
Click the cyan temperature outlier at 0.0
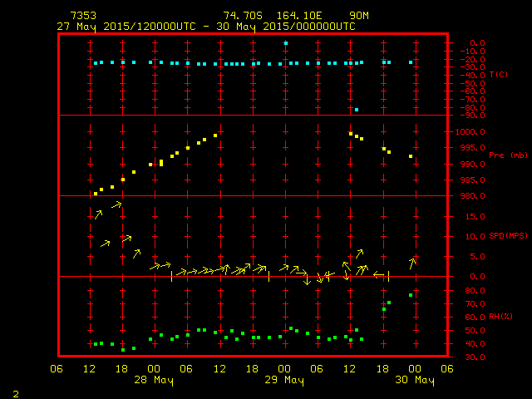286,42
